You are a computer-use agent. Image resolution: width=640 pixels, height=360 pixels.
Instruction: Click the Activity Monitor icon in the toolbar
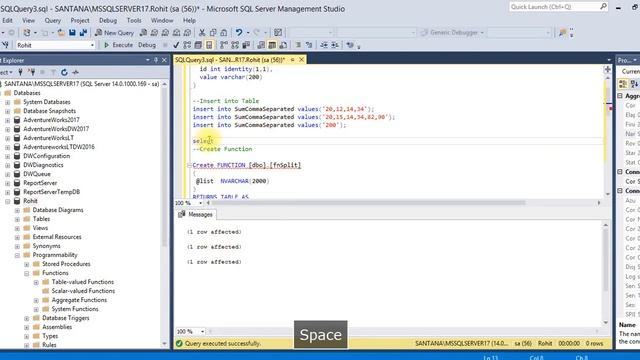pyautogui.click(x=278, y=33)
